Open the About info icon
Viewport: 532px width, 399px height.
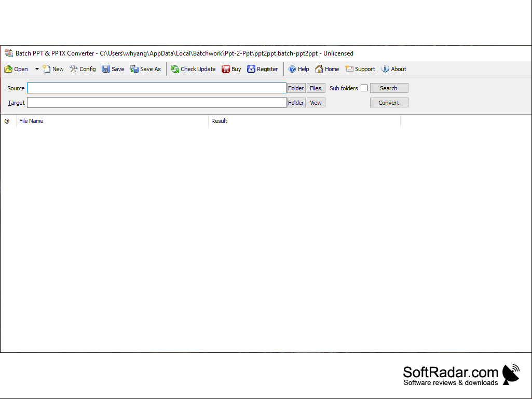pos(385,69)
